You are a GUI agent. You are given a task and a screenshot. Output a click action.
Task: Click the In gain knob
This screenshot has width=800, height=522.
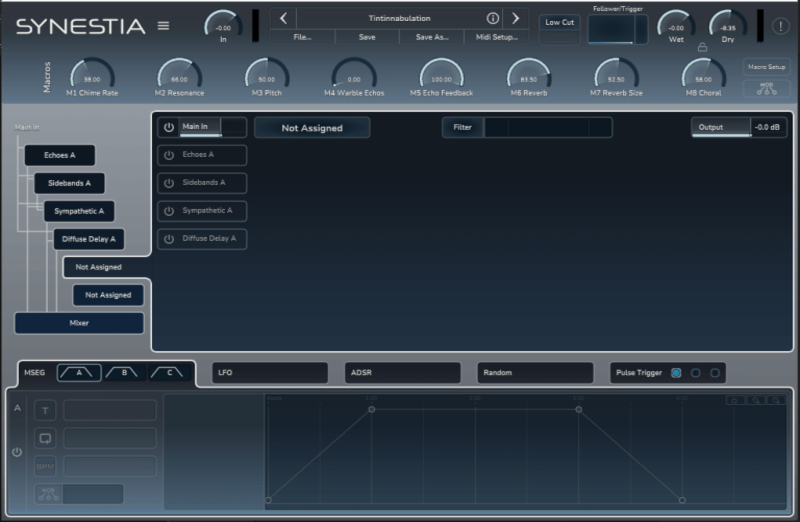pyautogui.click(x=223, y=26)
